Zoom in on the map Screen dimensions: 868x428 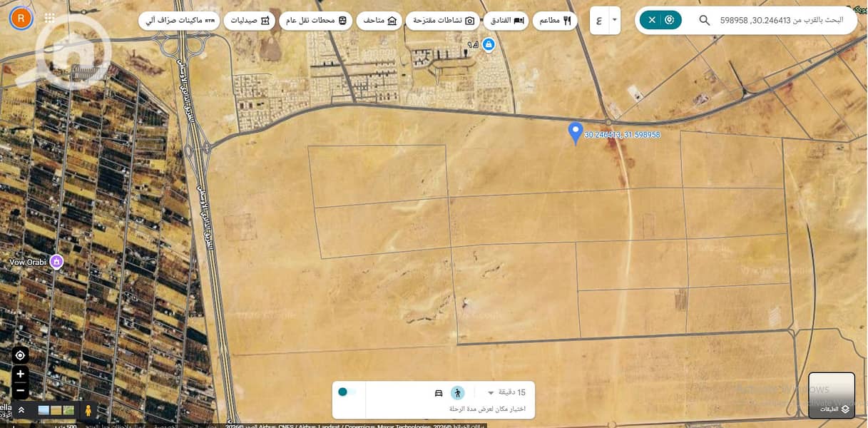[20, 374]
